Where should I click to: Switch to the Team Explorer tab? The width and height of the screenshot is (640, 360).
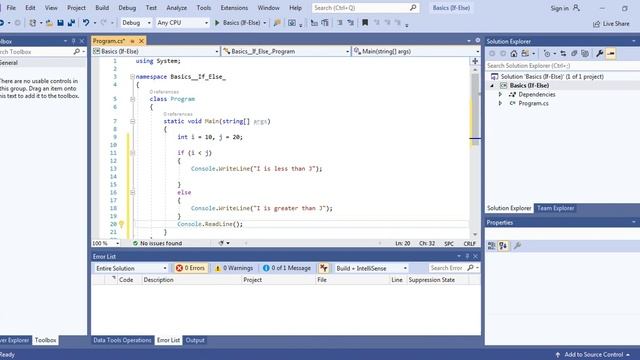point(555,208)
